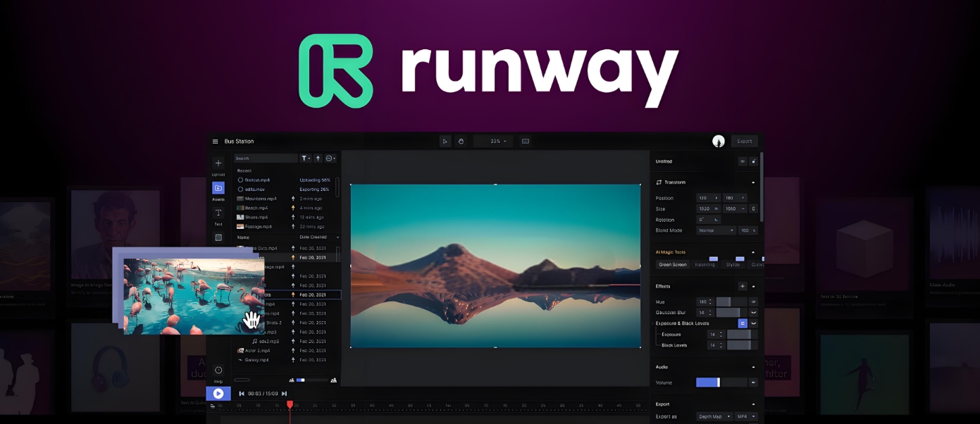Click the small thumbnail size icon

292,380
